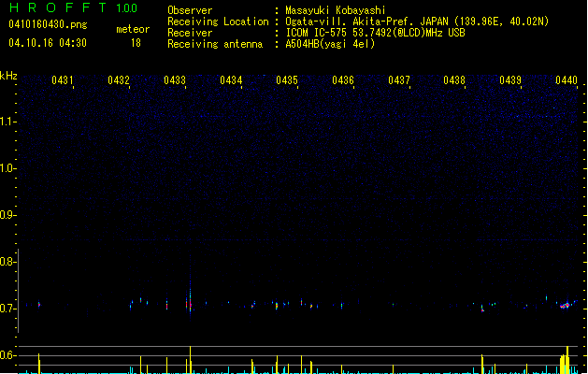Click the ICOM IC-575 receiver text
The height and width of the screenshot is (374, 588).
[375, 33]
